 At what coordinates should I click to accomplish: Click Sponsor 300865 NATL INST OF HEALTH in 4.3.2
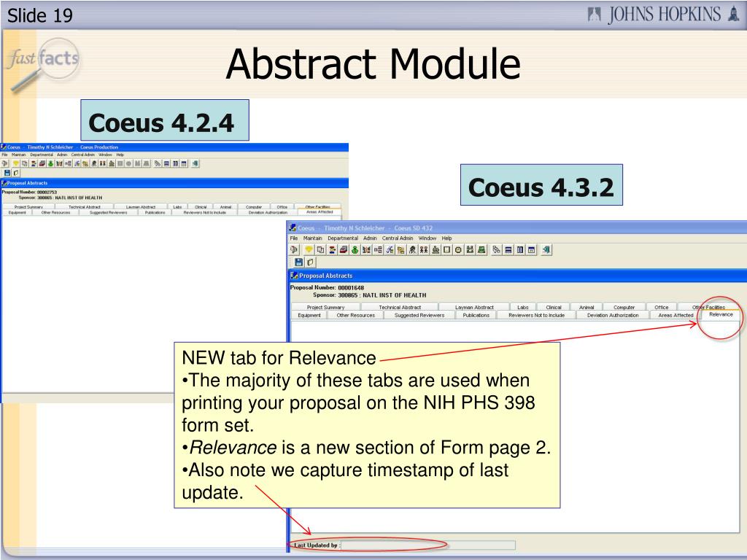click(369, 295)
